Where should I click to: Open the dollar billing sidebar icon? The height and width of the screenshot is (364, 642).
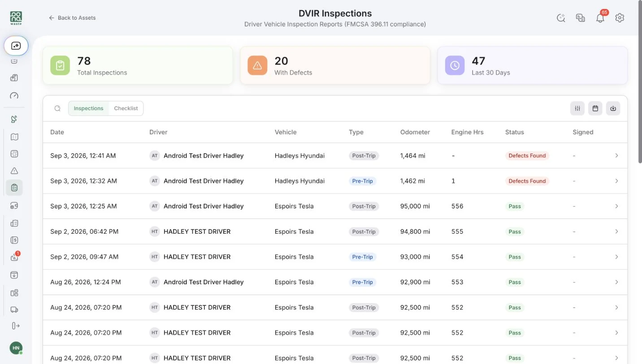(14, 240)
